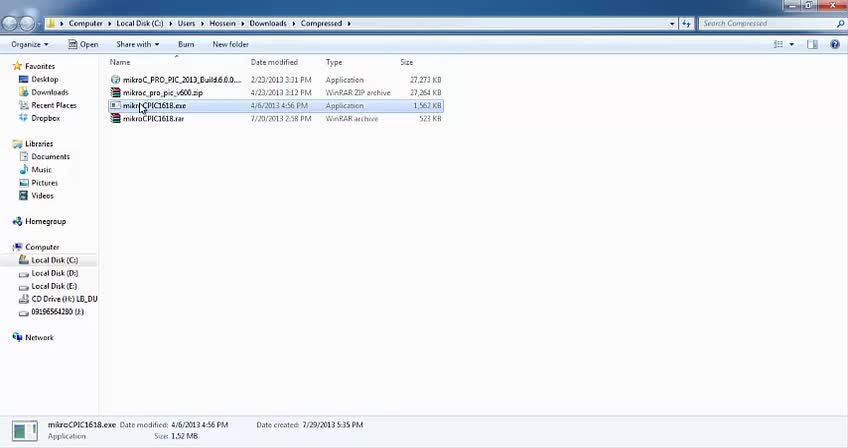The height and width of the screenshot is (448, 848).
Task: Click the details pane file thumbnail
Action: tap(24, 431)
